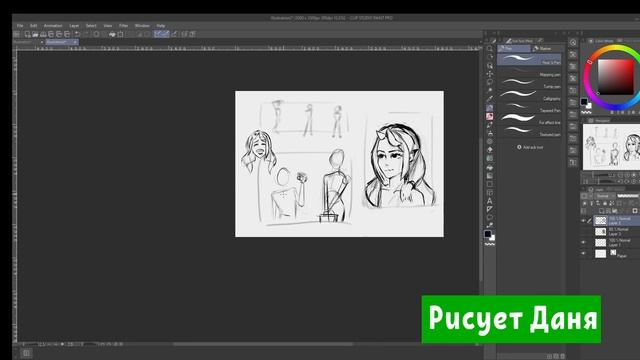Select the black main color swatch in toolbox
This screenshot has width=640, height=360.
point(488,234)
